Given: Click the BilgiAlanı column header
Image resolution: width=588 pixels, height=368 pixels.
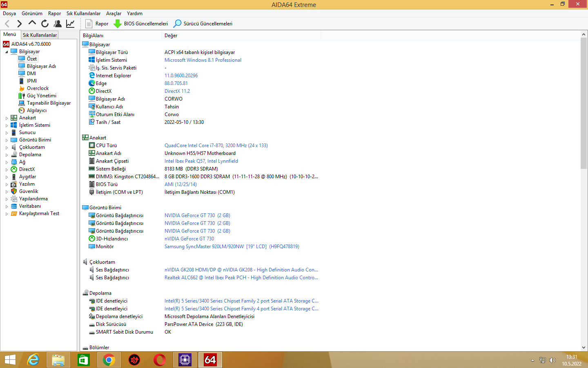Looking at the screenshot, I should click(x=121, y=36).
